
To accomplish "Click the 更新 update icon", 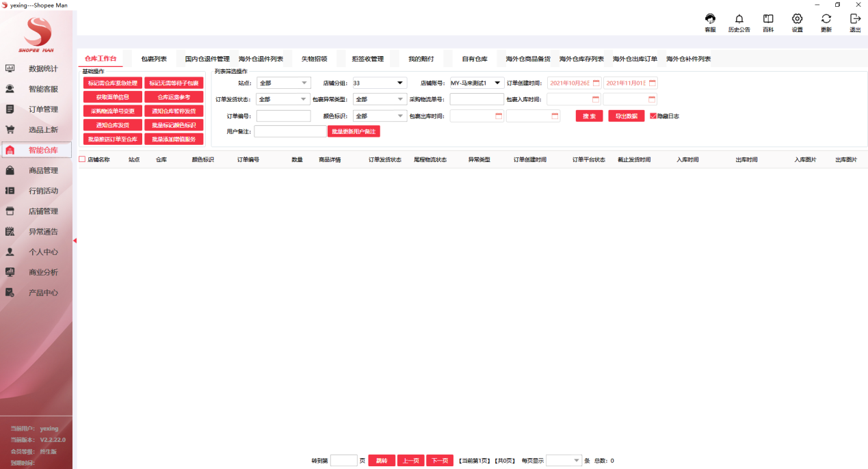I will pos(825,21).
